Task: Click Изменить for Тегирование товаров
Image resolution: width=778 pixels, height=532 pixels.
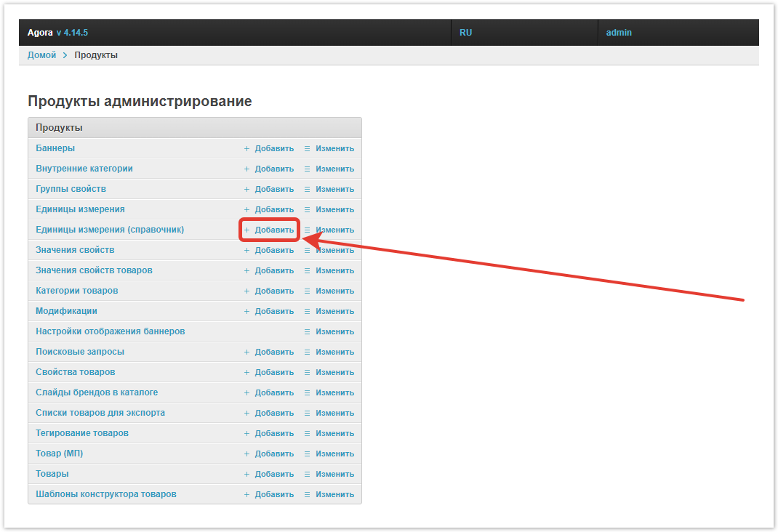Action: pyautogui.click(x=334, y=433)
